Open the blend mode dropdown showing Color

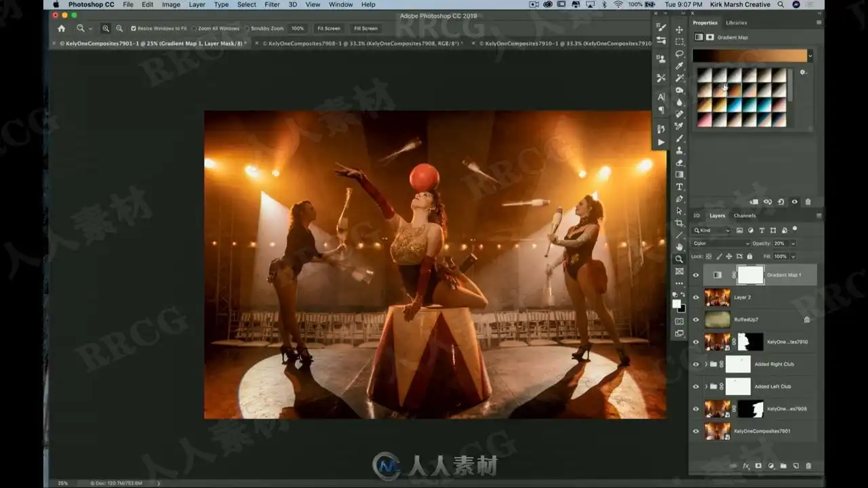tap(720, 243)
